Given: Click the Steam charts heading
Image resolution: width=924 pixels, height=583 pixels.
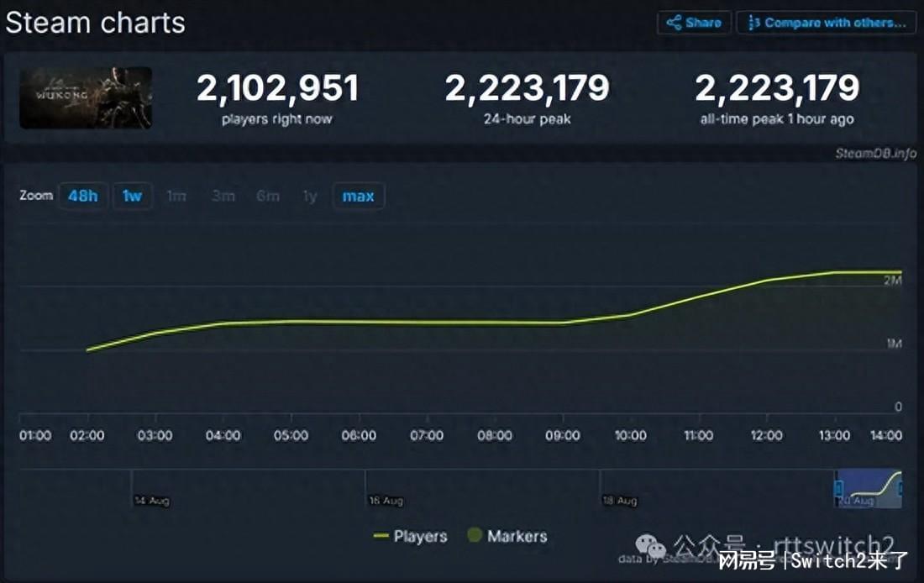Looking at the screenshot, I should (96, 23).
